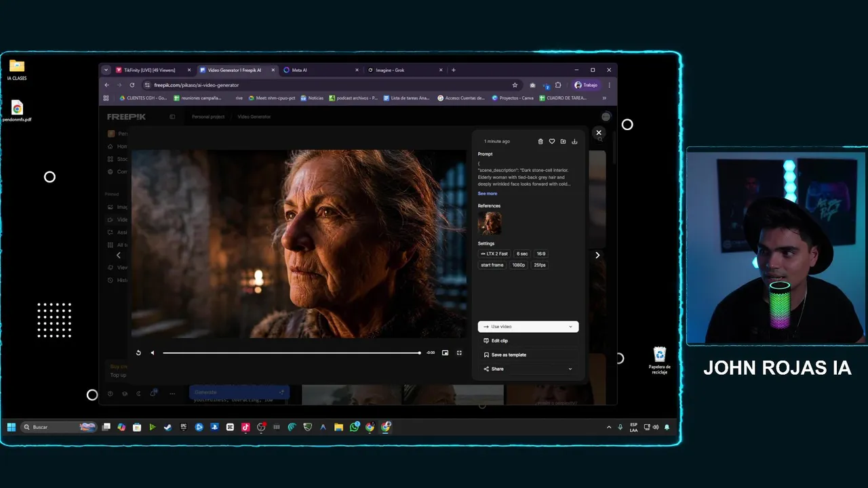Open the Epic Games taskbar icon
The image size is (868, 488).
click(x=183, y=427)
